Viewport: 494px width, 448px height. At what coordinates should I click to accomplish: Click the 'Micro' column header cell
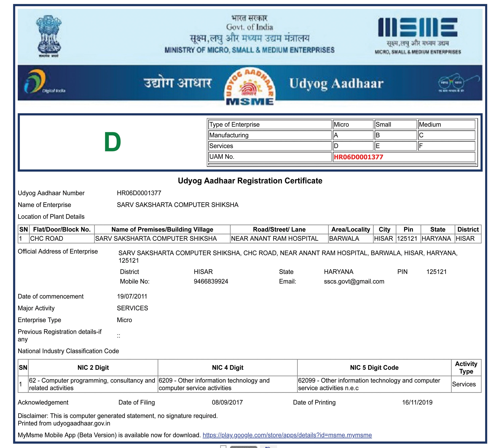(x=353, y=125)
